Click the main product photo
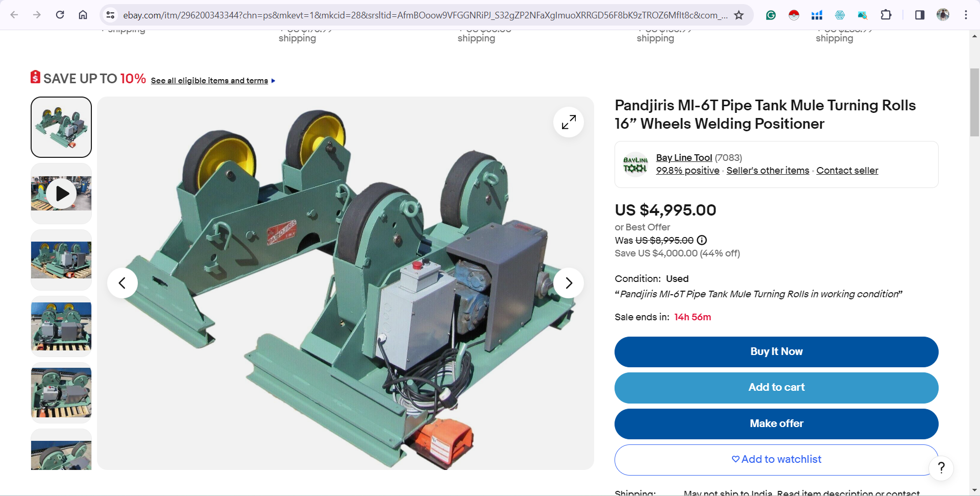Screen dimensions: 980x496 click(346, 283)
